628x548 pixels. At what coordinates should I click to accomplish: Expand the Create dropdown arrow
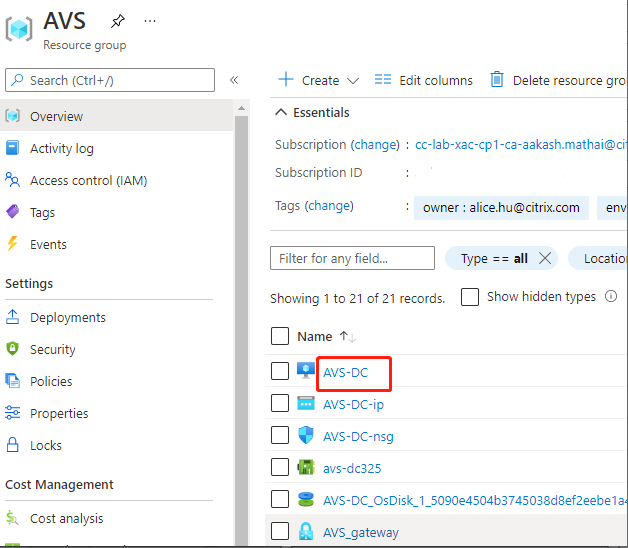point(352,80)
